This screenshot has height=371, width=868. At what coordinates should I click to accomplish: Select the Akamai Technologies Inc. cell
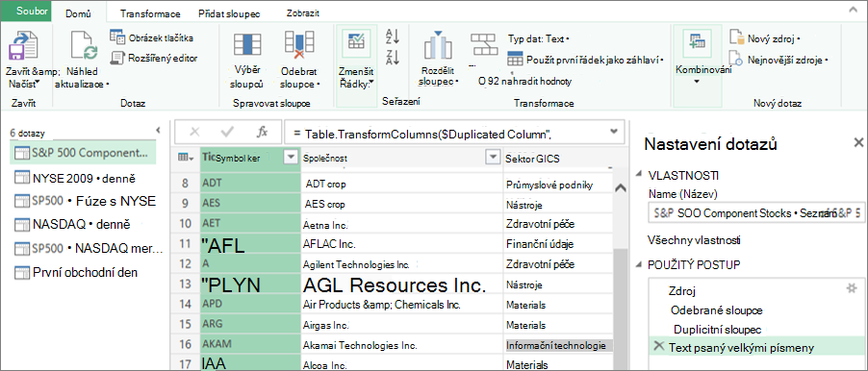[x=402, y=345]
